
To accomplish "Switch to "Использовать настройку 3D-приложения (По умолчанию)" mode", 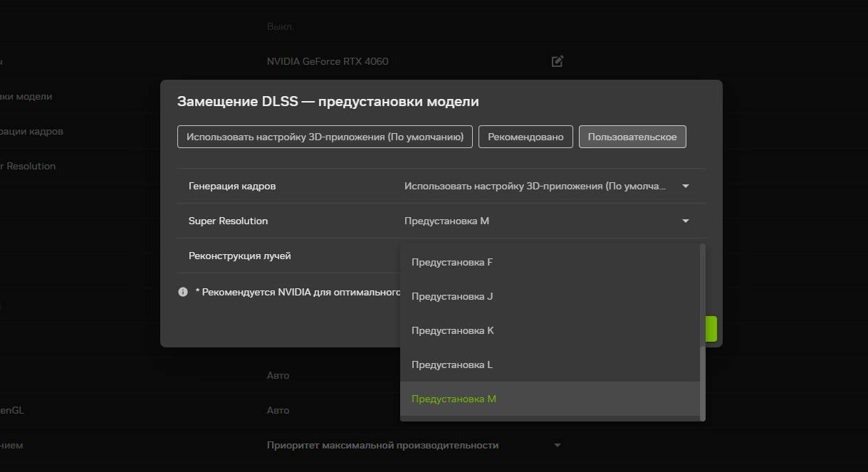I will pyautogui.click(x=325, y=136).
